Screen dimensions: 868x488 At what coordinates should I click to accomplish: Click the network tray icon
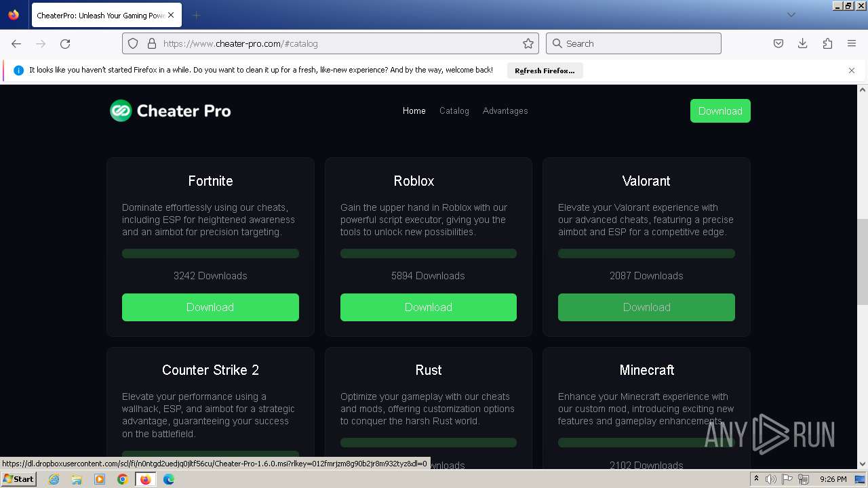[804, 479]
